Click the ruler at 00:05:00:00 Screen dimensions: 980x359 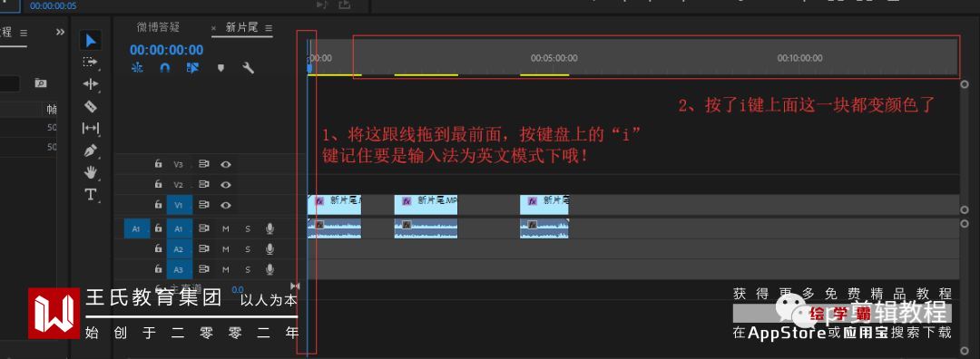click(554, 58)
